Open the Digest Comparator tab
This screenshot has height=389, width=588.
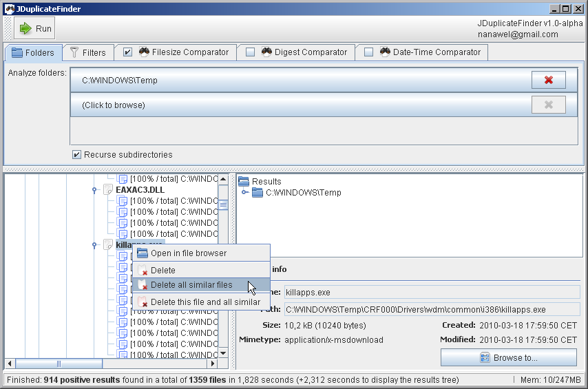click(296, 52)
